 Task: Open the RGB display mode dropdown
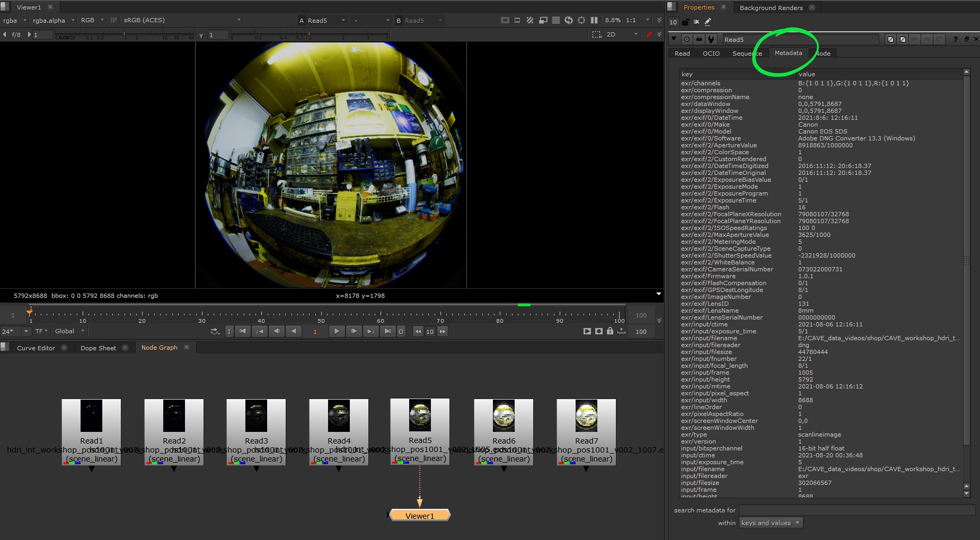92,20
